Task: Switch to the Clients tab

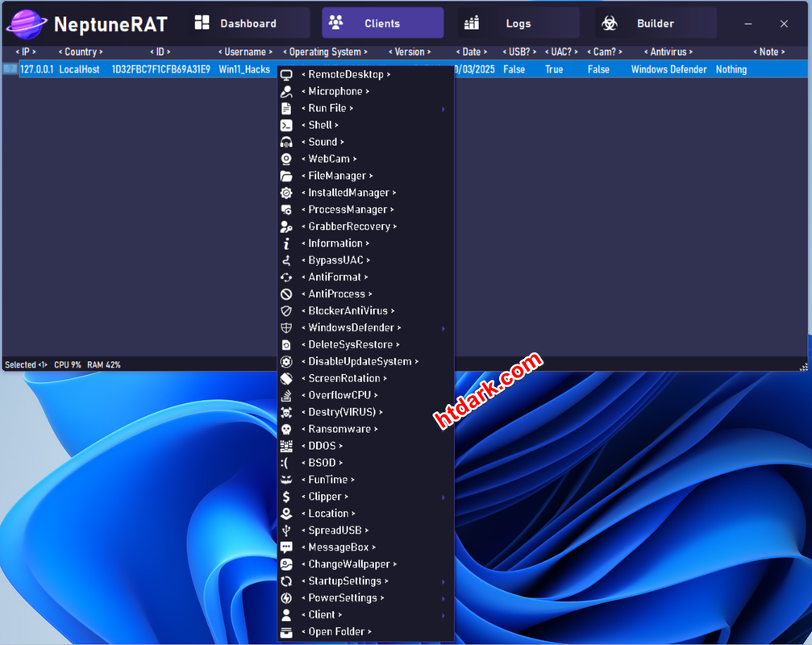Action: pyautogui.click(x=383, y=23)
